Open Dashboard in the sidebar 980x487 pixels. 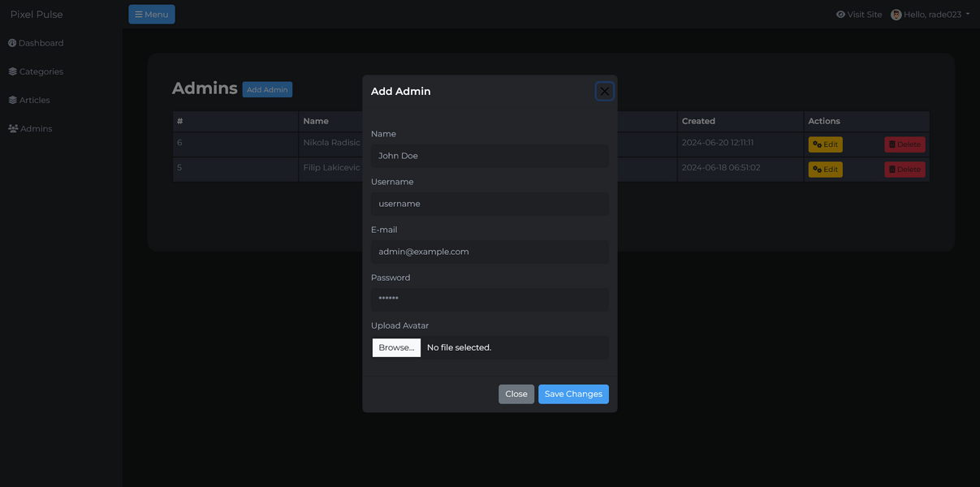pyautogui.click(x=36, y=43)
